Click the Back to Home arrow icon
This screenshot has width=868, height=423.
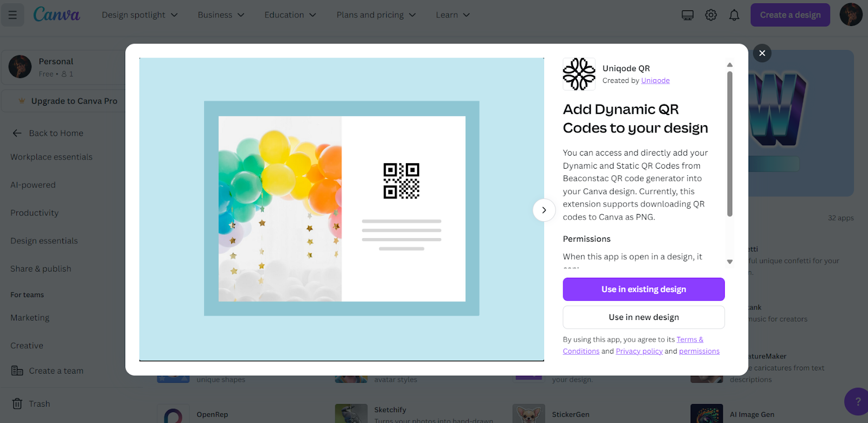pyautogui.click(x=17, y=133)
